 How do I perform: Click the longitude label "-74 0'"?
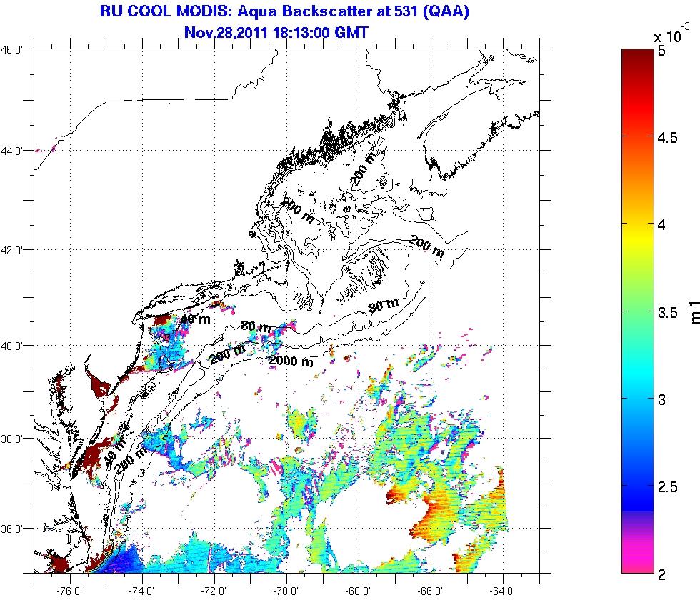[141, 591]
